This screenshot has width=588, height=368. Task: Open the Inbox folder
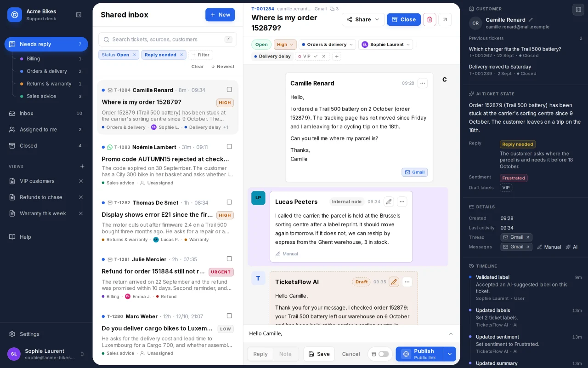pos(46,113)
